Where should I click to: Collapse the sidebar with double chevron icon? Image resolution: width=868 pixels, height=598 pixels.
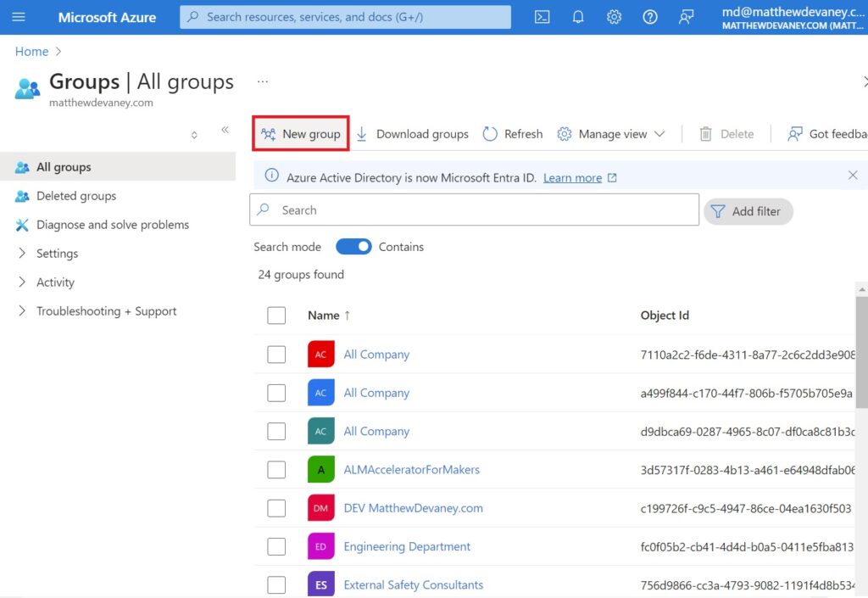tap(225, 130)
